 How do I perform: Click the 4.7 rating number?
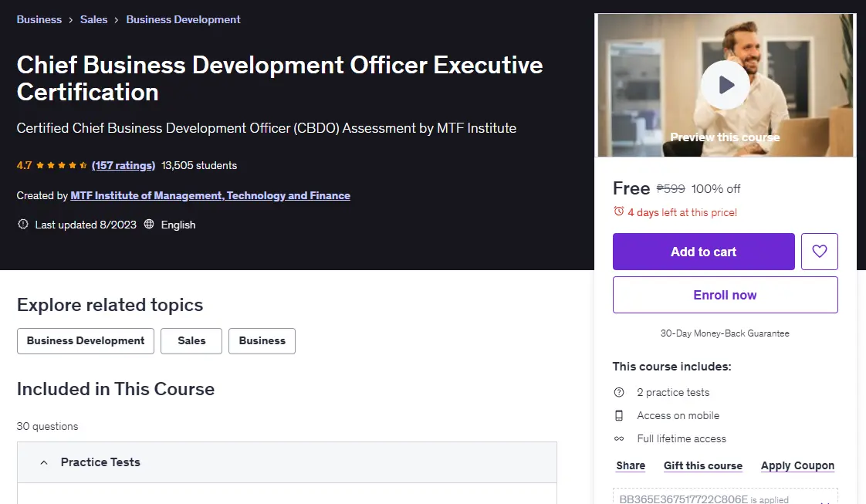click(x=24, y=165)
